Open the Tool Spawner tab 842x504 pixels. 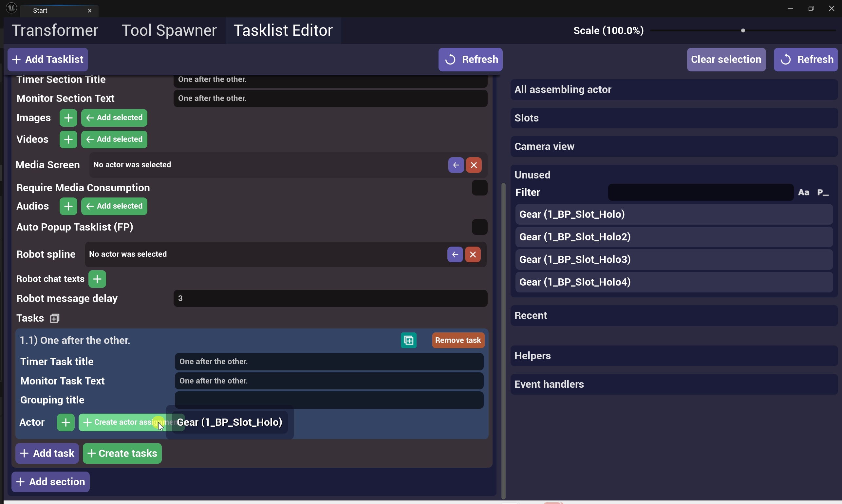coord(169,30)
